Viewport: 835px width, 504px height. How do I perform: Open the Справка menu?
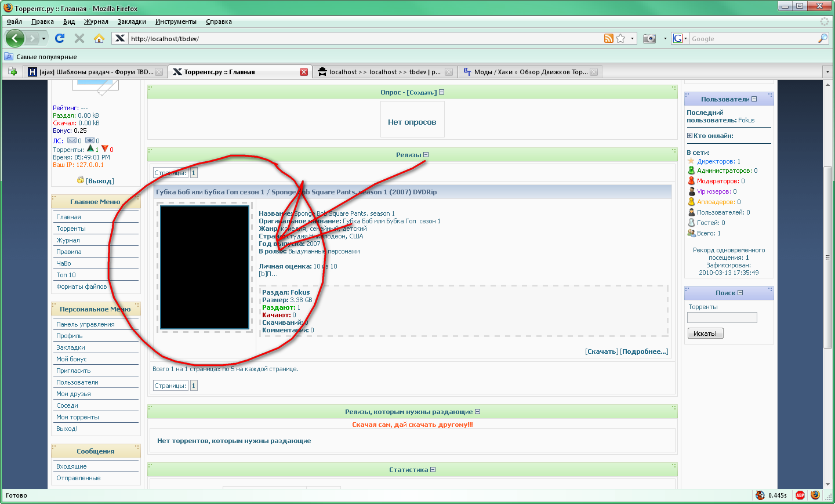pyautogui.click(x=219, y=21)
